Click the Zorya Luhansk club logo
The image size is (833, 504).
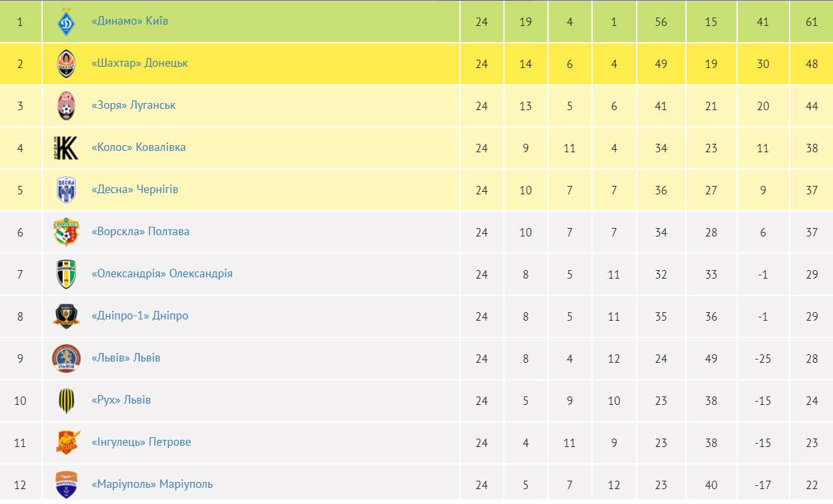66,106
